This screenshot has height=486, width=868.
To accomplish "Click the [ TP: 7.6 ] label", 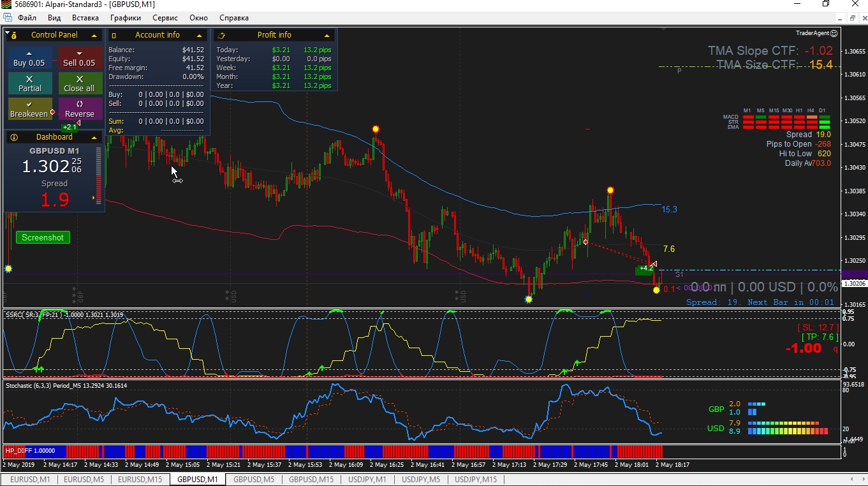I will (x=819, y=337).
